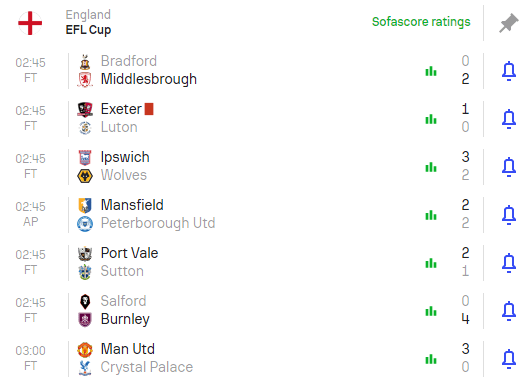Image resolution: width=526 pixels, height=385 pixels.
Task: Toggle notification bell for Exeter vs Luton
Action: (509, 119)
